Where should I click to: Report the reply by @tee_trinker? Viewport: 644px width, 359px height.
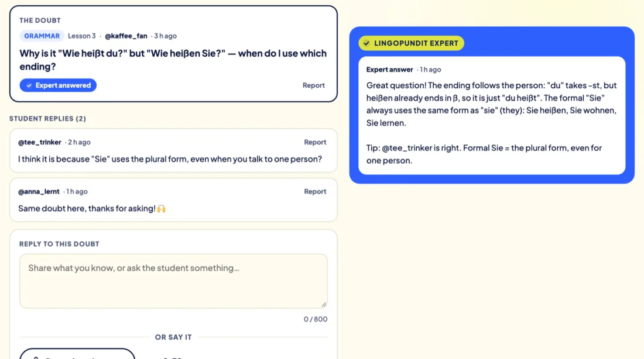(x=315, y=142)
